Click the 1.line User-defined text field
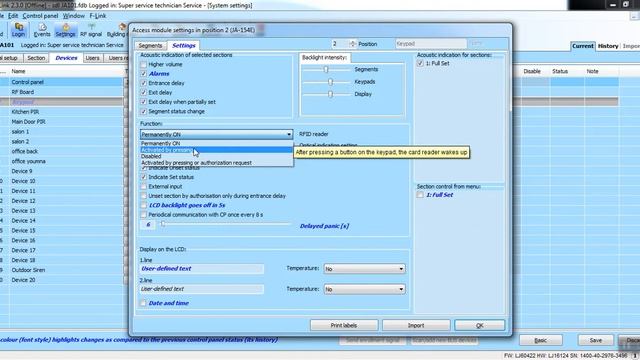 [x=202, y=269]
